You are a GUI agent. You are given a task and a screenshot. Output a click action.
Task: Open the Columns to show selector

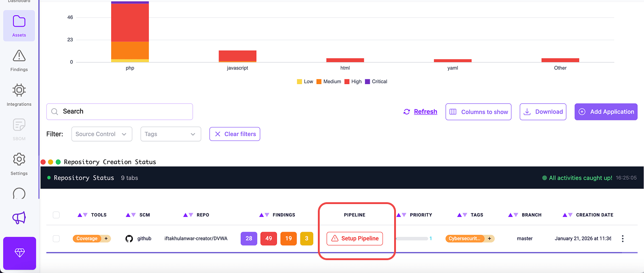point(478,112)
